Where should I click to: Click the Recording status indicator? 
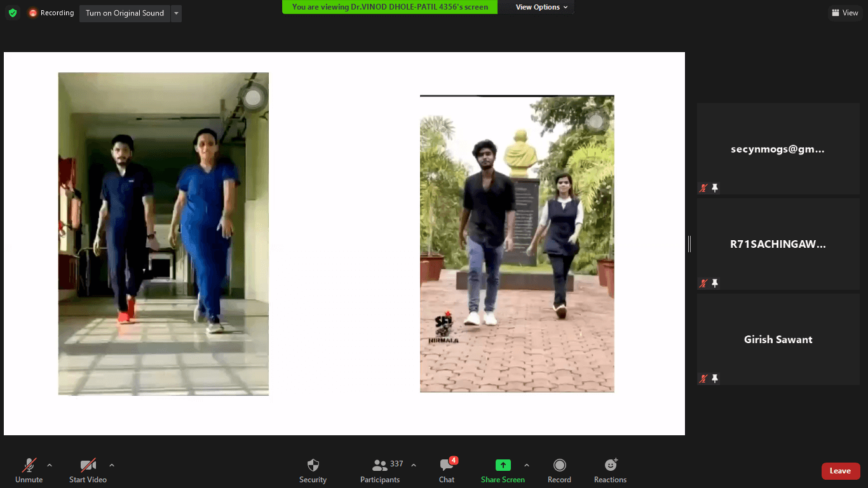pos(51,13)
